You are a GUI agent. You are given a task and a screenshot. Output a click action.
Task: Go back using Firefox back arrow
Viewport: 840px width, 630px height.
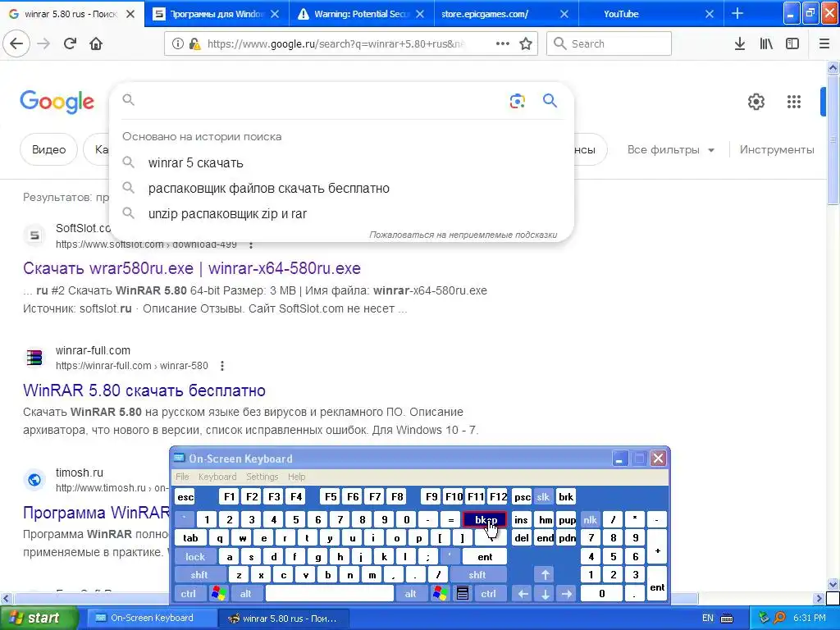pyautogui.click(x=16, y=43)
